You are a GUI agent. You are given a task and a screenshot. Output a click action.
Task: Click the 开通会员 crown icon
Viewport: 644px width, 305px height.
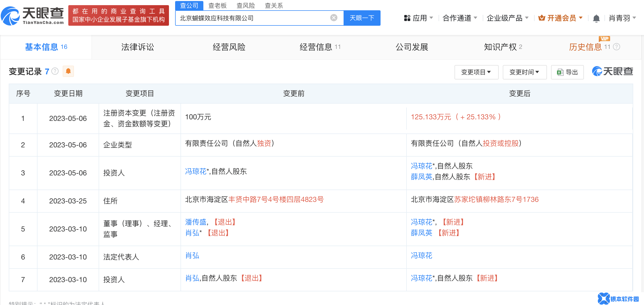point(542,18)
